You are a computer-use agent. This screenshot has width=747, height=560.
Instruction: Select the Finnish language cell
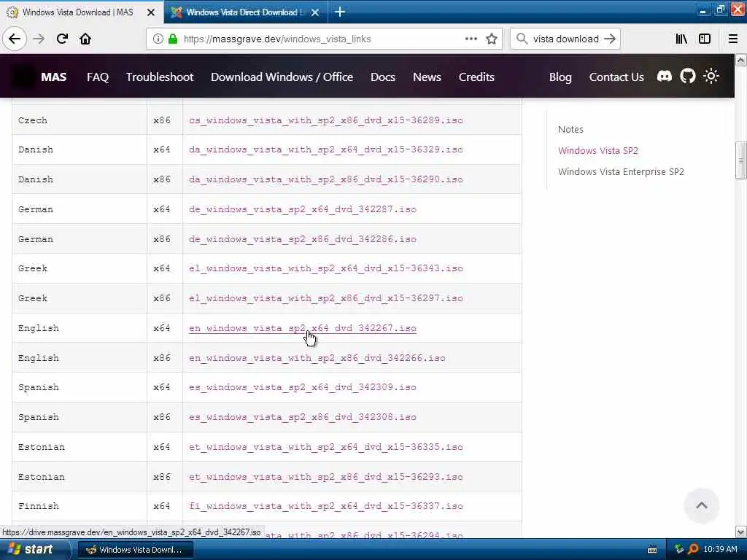click(79, 506)
